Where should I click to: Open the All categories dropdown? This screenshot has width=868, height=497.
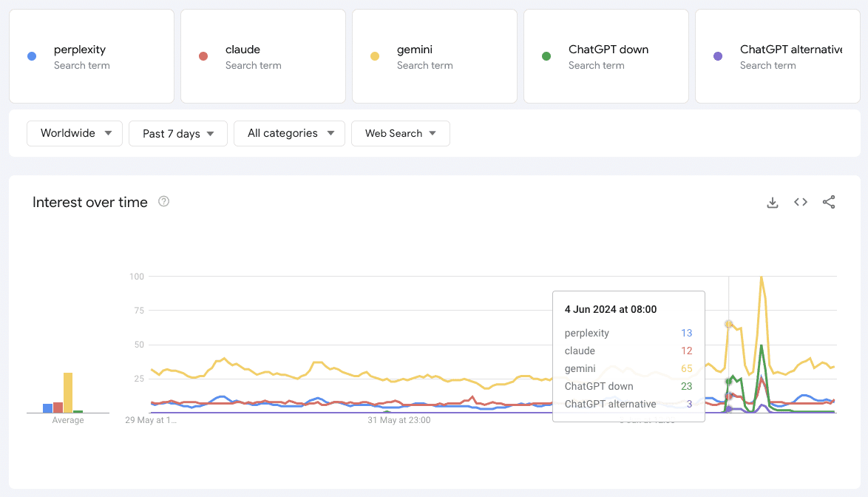click(x=289, y=134)
